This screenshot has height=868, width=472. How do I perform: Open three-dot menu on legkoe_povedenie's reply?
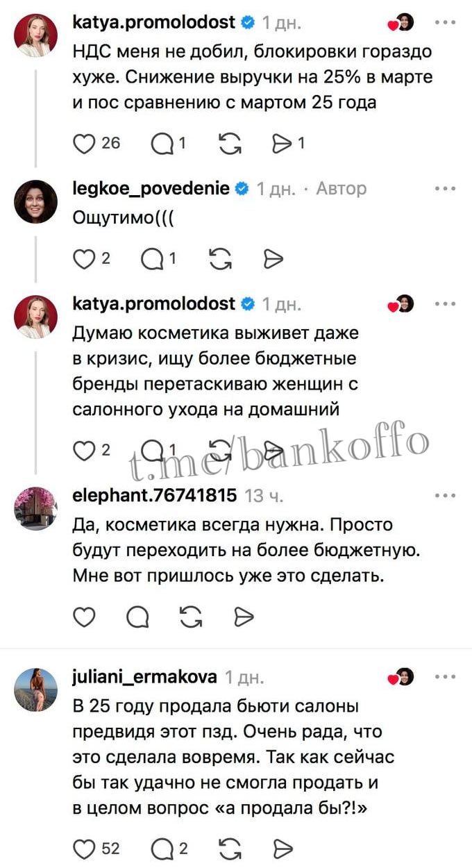pyautogui.click(x=444, y=188)
